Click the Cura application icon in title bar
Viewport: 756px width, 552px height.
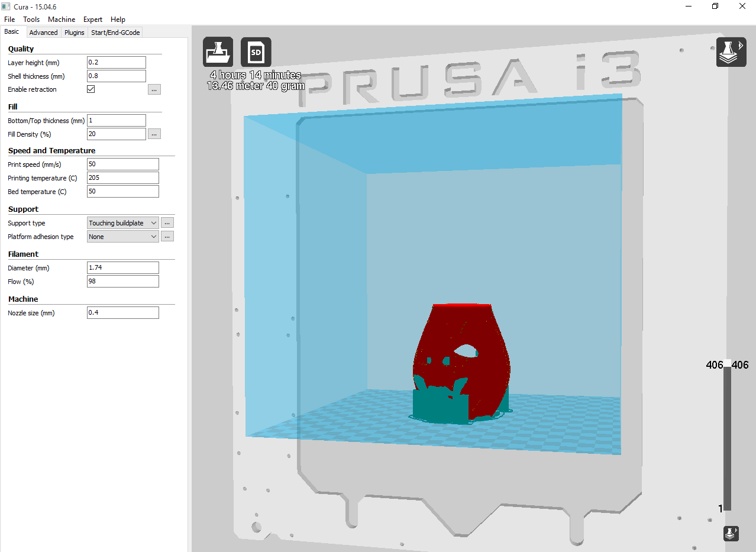coord(6,6)
